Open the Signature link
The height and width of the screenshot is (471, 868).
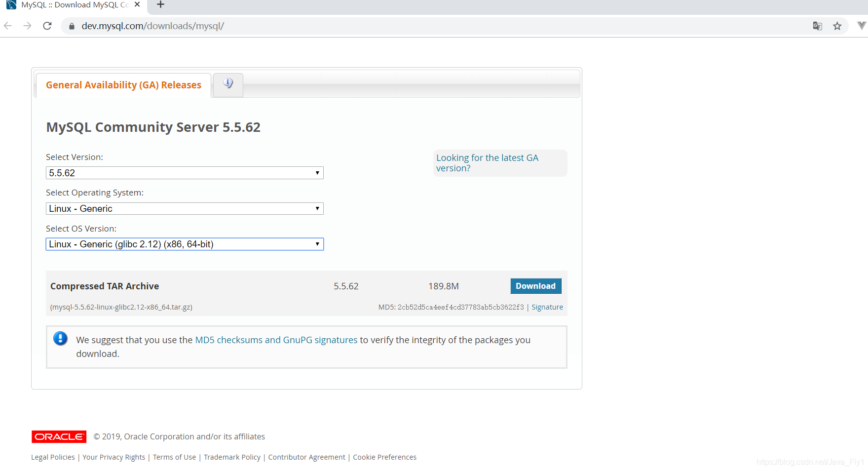(x=547, y=307)
